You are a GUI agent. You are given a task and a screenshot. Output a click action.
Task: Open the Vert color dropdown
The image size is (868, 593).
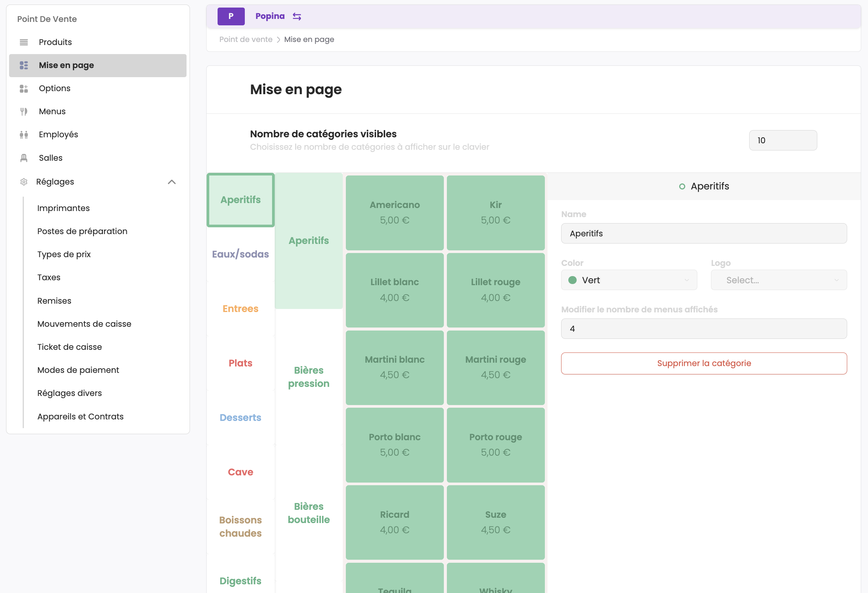click(x=629, y=280)
